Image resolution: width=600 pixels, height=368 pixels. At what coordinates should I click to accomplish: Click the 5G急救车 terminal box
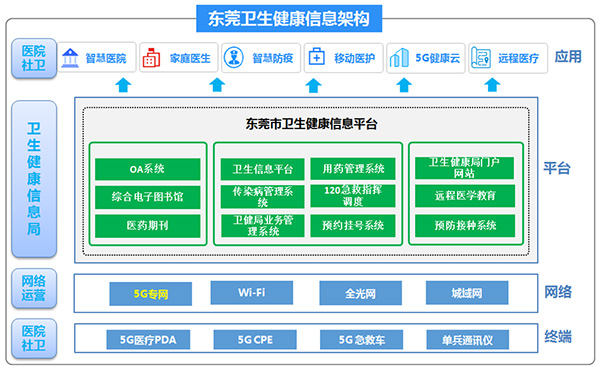362,340
